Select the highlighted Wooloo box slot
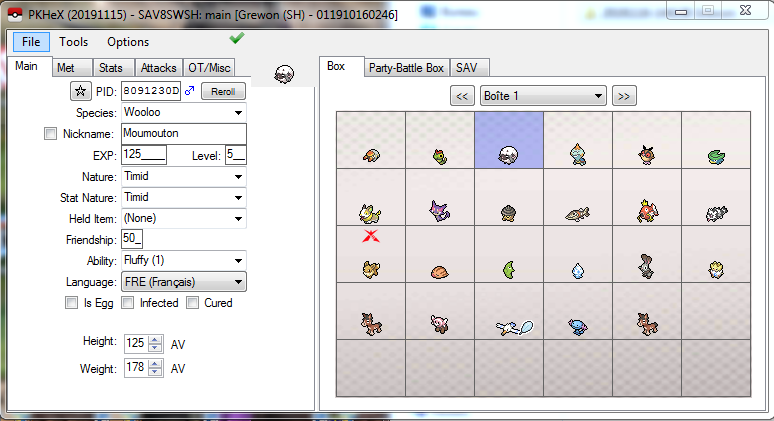 tap(509, 140)
